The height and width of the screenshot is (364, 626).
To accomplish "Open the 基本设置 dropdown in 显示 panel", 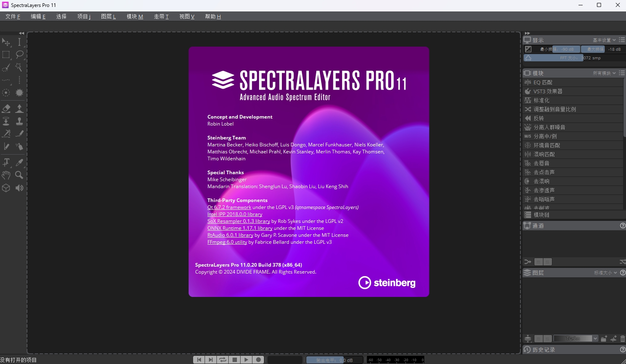I will click(602, 40).
